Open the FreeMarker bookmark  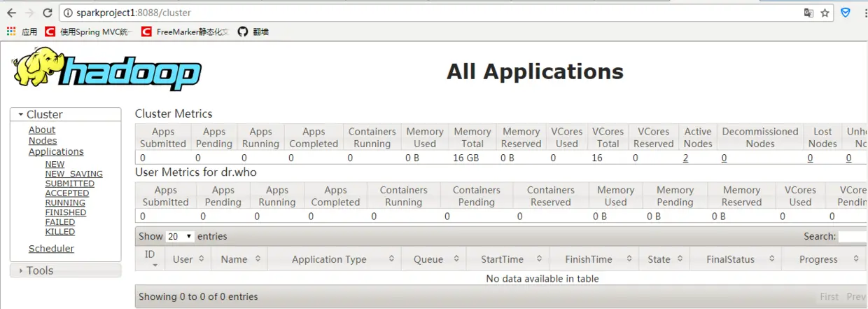[x=185, y=32]
